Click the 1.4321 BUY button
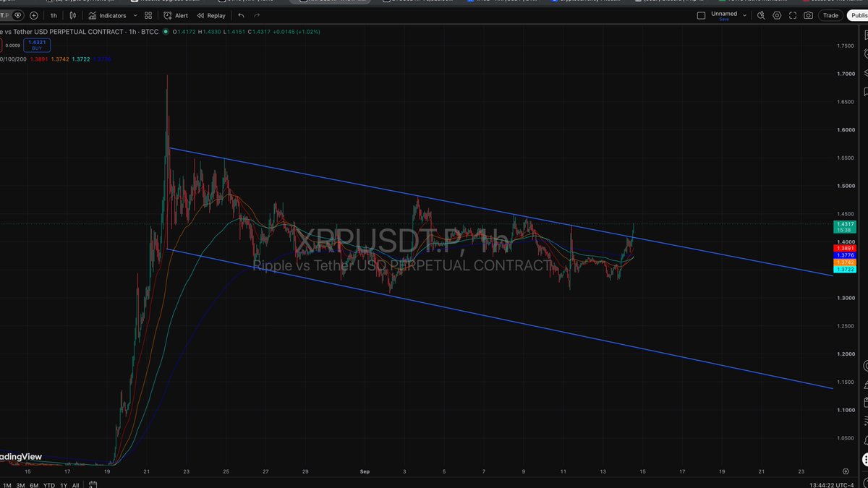The image size is (868, 488). tap(37, 45)
